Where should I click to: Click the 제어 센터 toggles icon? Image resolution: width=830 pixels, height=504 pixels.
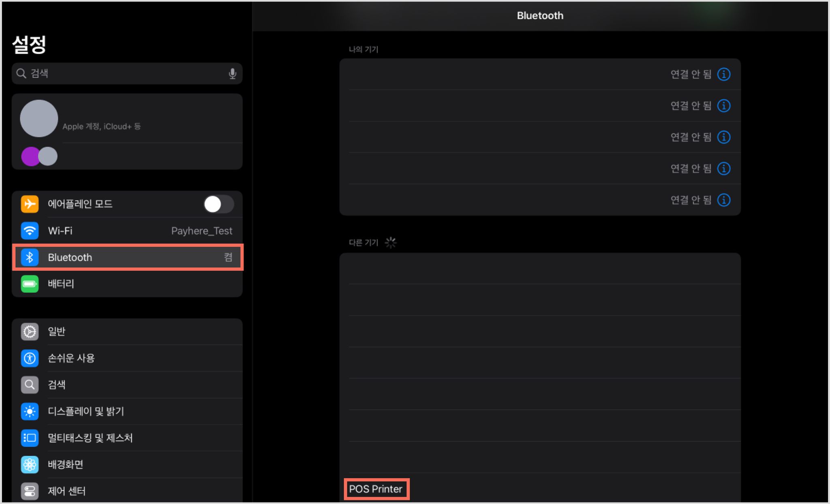click(30, 491)
